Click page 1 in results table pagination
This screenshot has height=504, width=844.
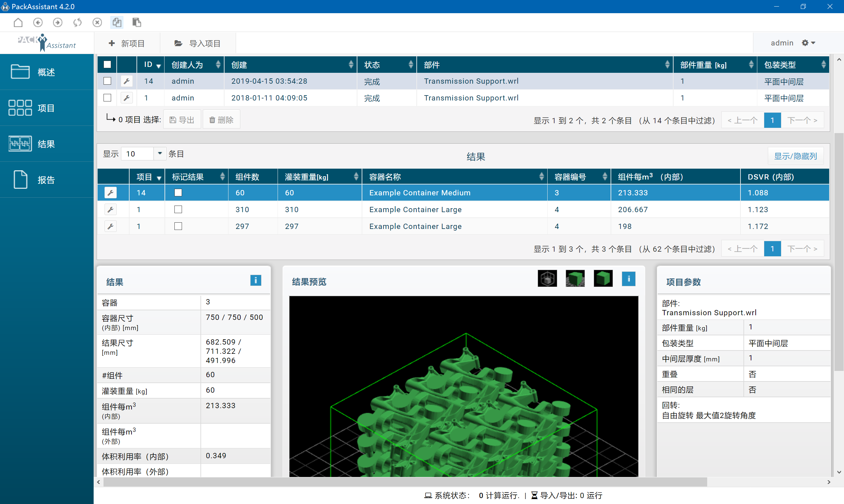772,249
